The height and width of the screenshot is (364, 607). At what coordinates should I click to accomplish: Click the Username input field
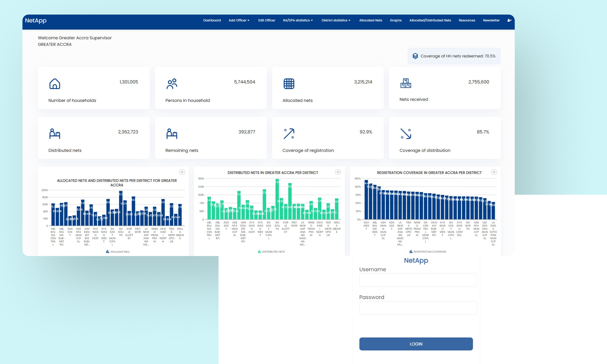[x=418, y=280]
